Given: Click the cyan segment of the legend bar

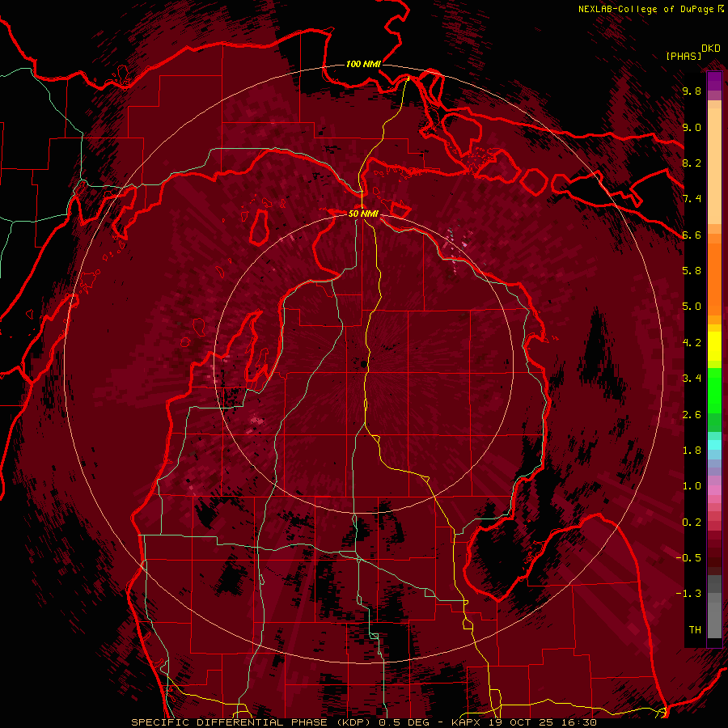Looking at the screenshot, I should (x=714, y=444).
